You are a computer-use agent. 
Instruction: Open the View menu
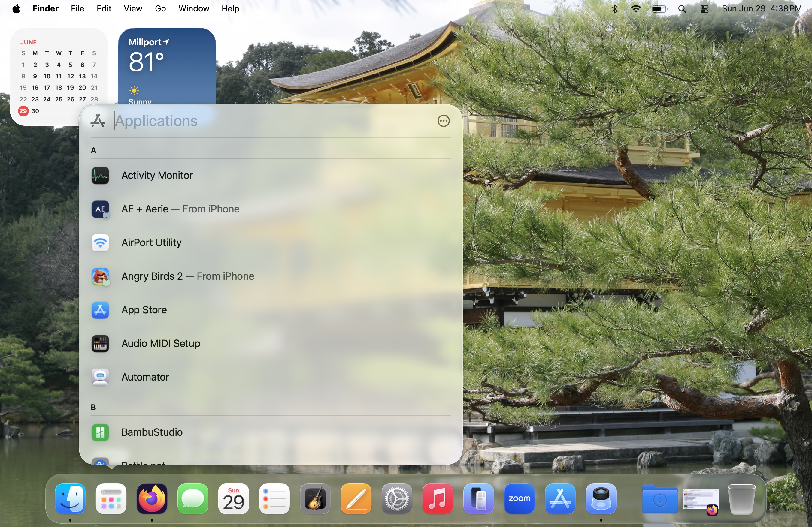click(133, 8)
